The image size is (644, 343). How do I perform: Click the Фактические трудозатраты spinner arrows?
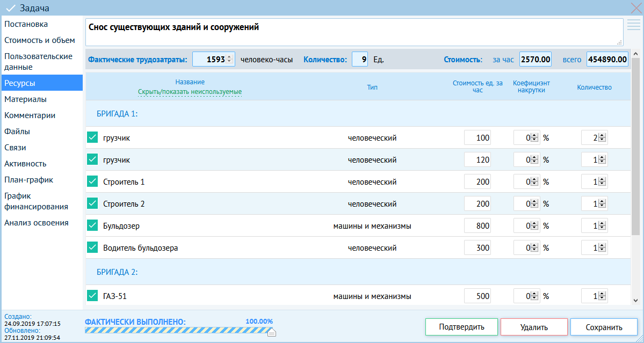[230, 60]
